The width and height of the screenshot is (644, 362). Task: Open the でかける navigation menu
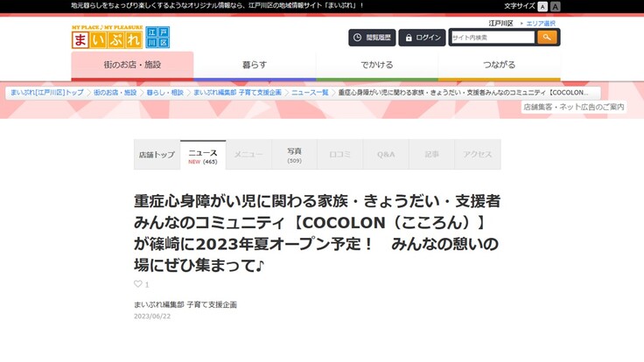click(x=377, y=65)
